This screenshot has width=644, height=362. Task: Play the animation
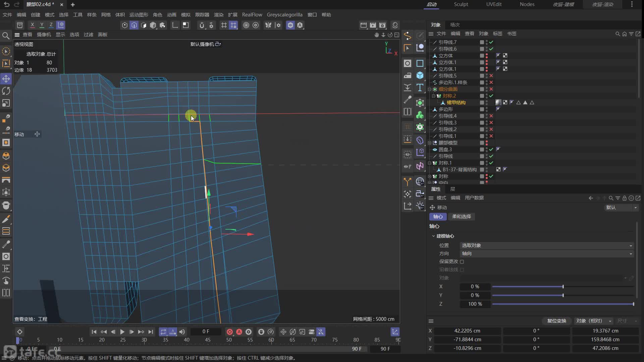coord(122,332)
